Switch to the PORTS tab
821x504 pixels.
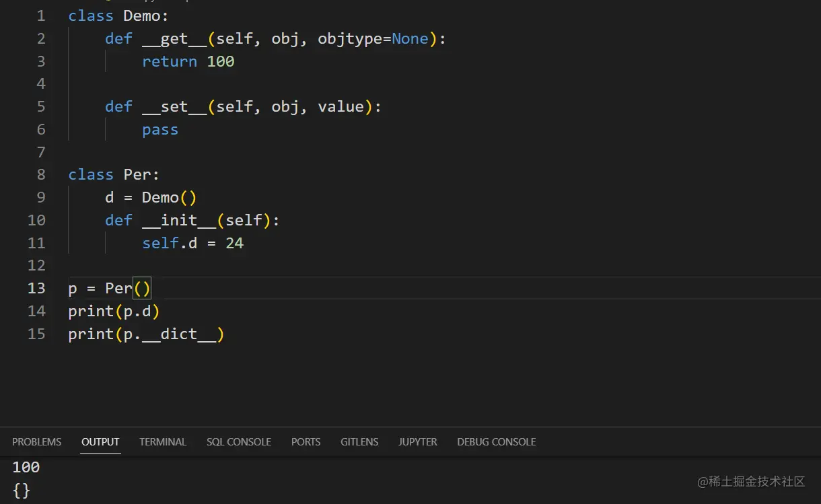306,442
